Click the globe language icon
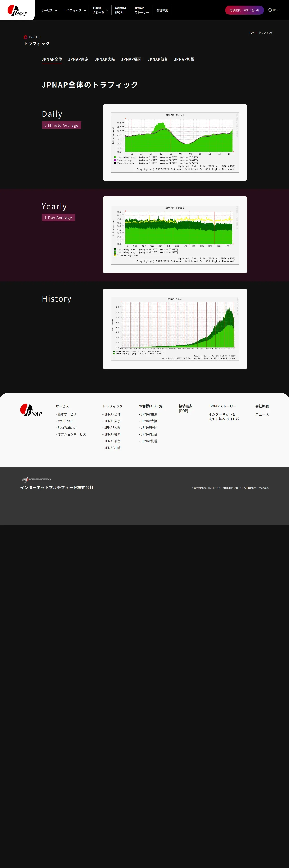Image resolution: width=289 pixels, height=868 pixels. point(269,10)
